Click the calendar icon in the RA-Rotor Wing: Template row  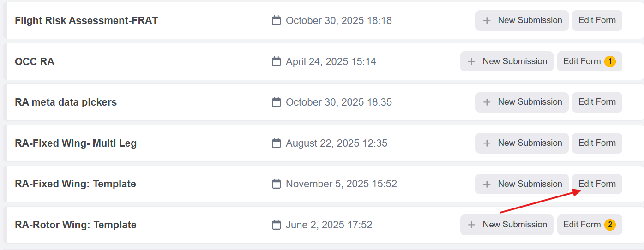276,225
